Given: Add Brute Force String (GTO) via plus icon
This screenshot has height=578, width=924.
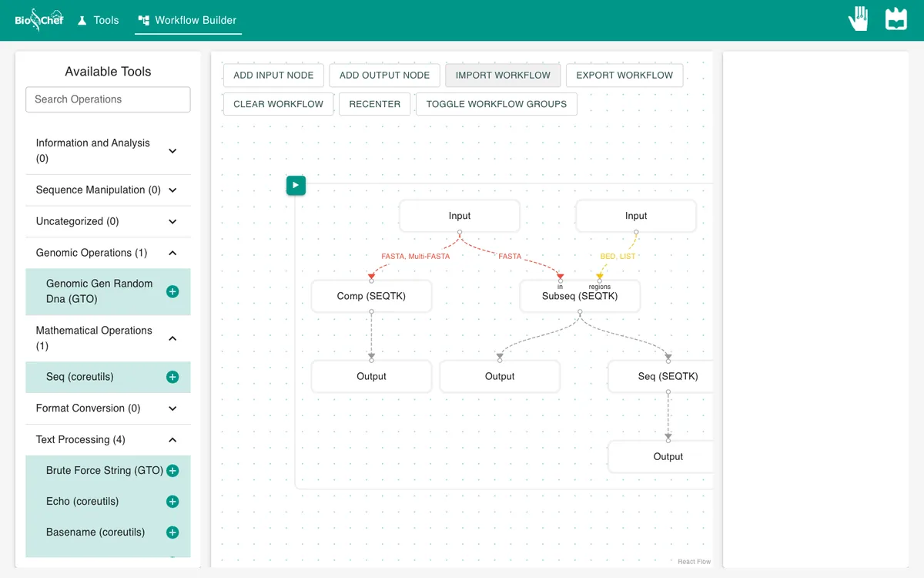Looking at the screenshot, I should [x=172, y=471].
